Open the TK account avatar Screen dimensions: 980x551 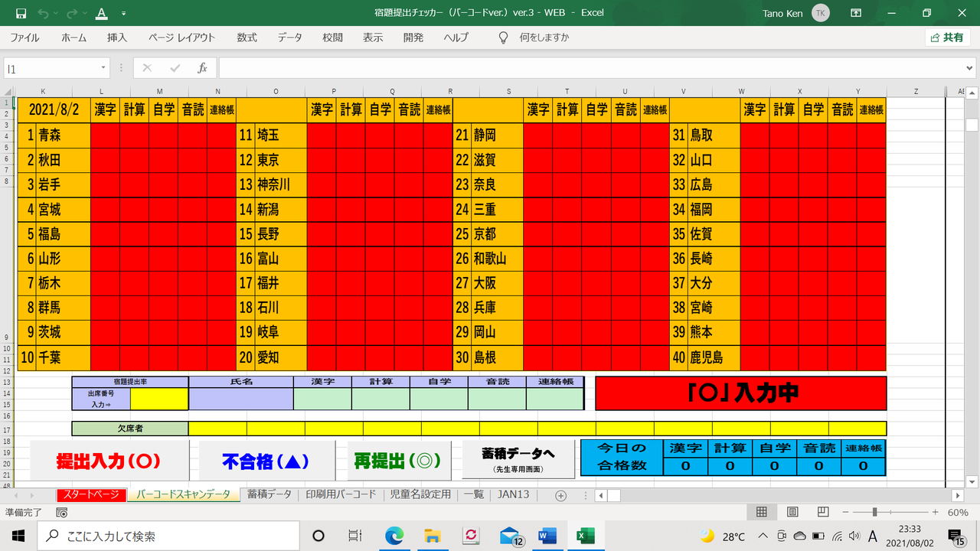pos(821,13)
